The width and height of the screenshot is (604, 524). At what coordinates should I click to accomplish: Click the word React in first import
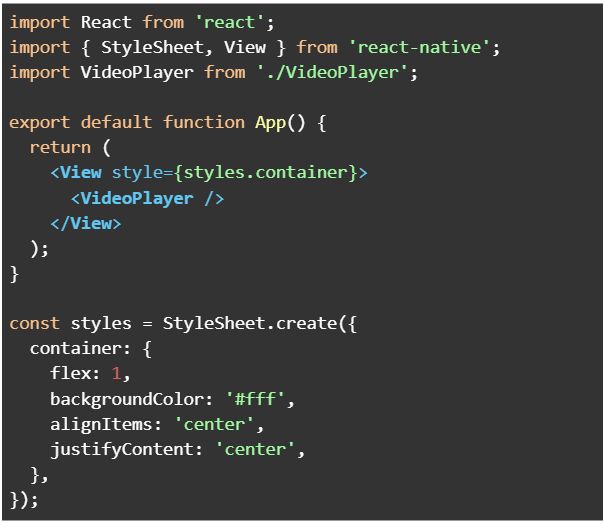106,22
